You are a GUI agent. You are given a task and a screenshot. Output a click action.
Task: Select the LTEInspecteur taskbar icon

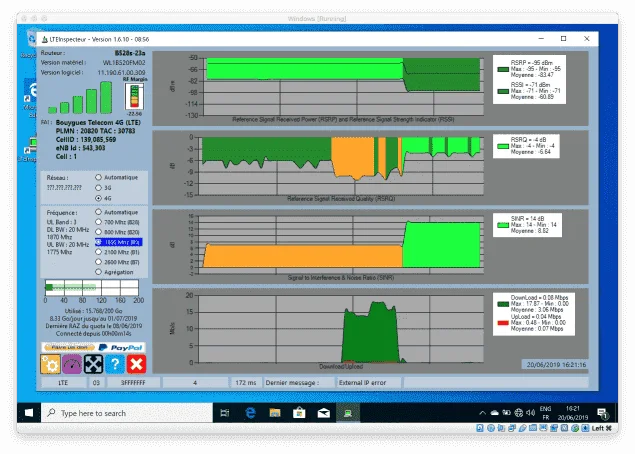[347, 413]
